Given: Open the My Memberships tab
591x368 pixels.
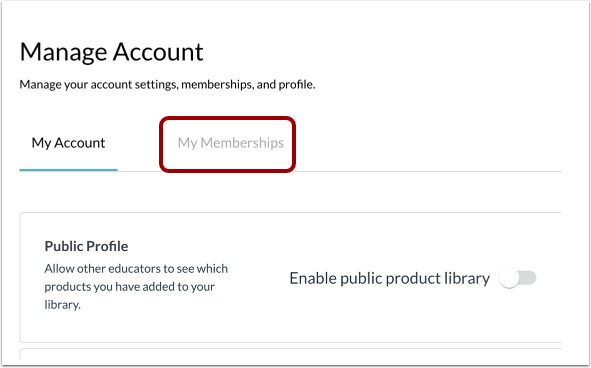Looking at the screenshot, I should pos(231,143).
